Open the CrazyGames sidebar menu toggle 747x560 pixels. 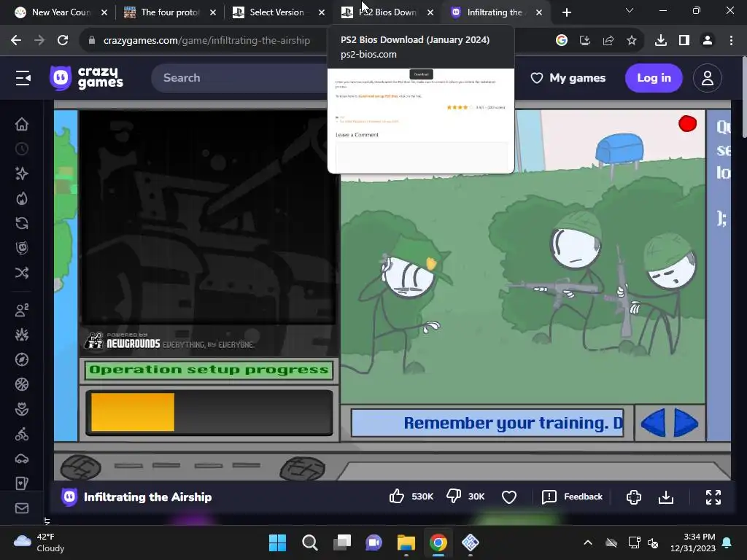click(x=23, y=77)
